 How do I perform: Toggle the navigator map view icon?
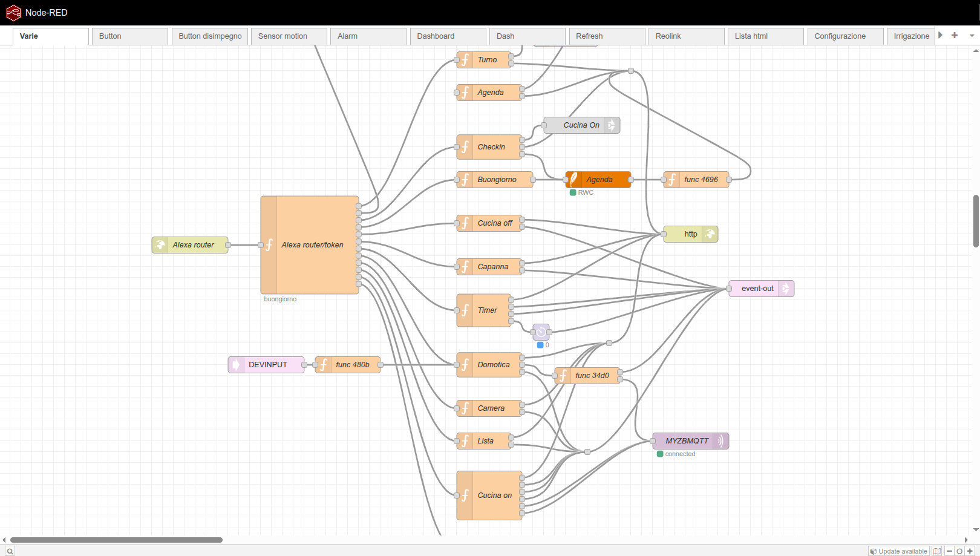click(x=937, y=551)
